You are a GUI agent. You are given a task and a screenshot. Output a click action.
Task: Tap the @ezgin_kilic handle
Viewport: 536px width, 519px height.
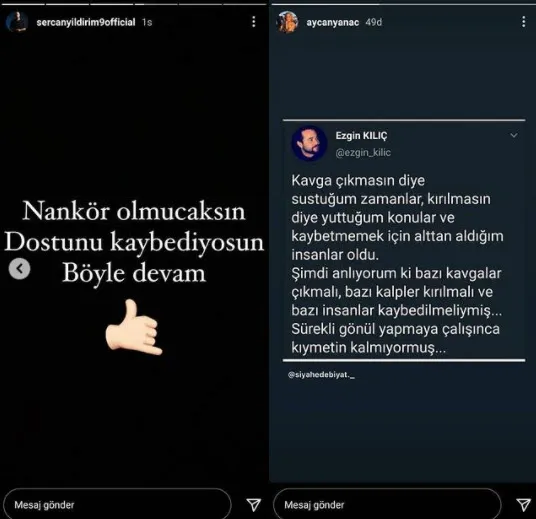point(363,152)
